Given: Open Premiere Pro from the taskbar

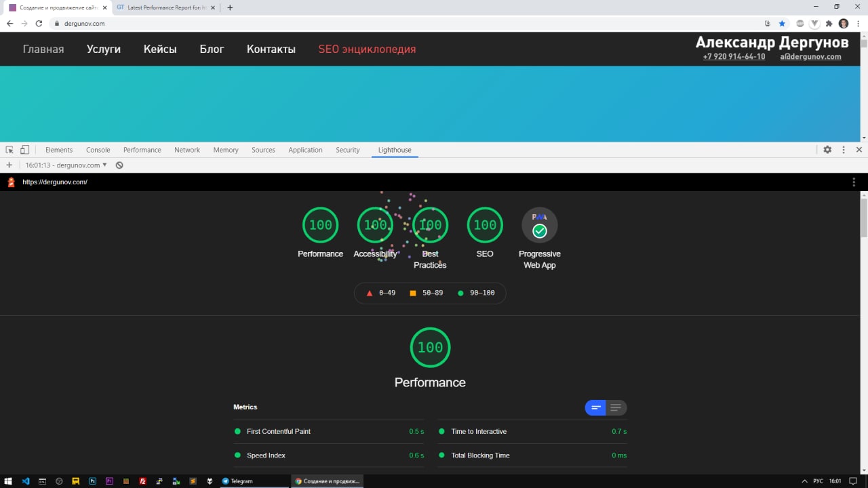Looking at the screenshot, I should click(x=110, y=481).
